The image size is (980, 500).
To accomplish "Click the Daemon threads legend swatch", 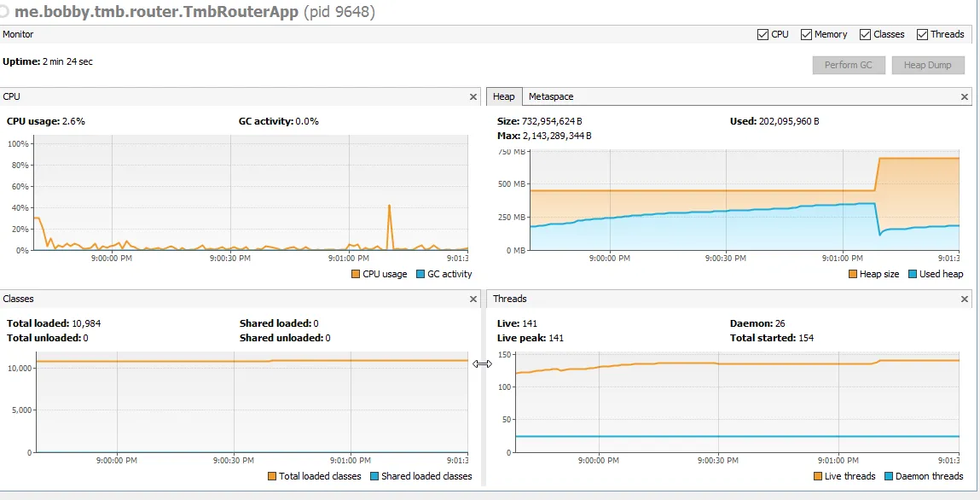I will (x=889, y=476).
